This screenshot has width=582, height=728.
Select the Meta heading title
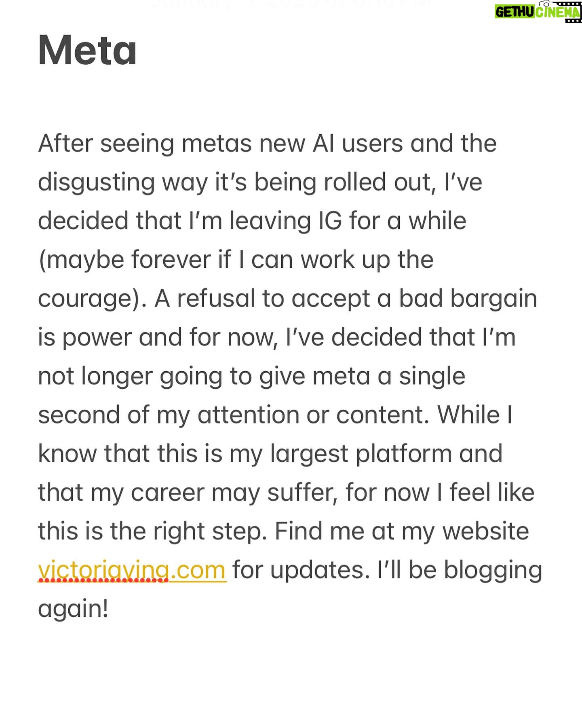[x=87, y=50]
